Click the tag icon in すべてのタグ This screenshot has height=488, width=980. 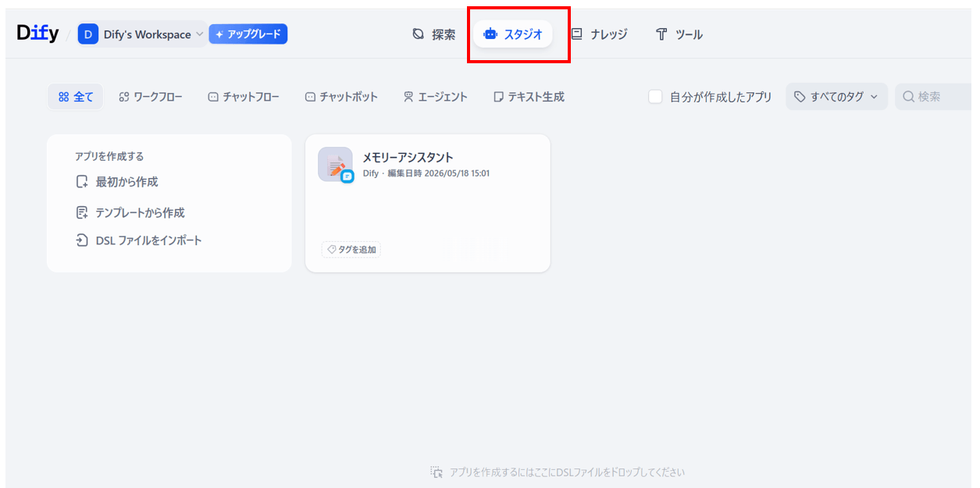click(x=800, y=97)
